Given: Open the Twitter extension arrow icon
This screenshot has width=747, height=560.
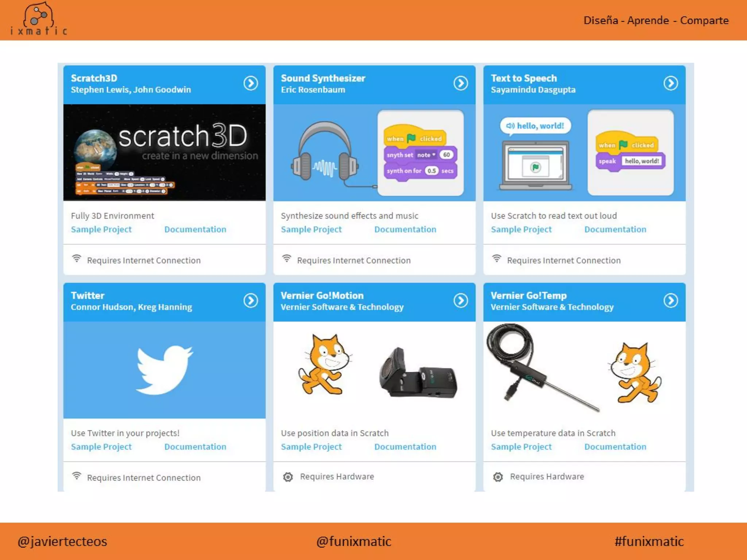Looking at the screenshot, I should [251, 301].
